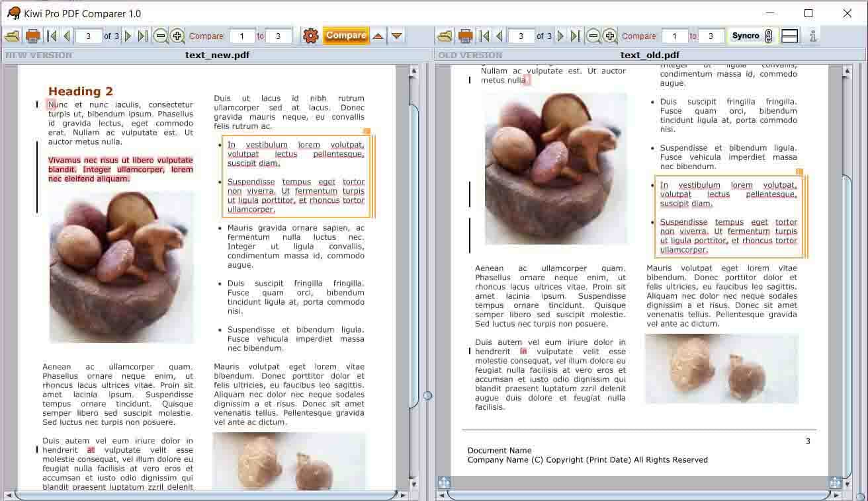Zoom out the new version pane
Viewport: 868px width, 501px height.
click(160, 36)
